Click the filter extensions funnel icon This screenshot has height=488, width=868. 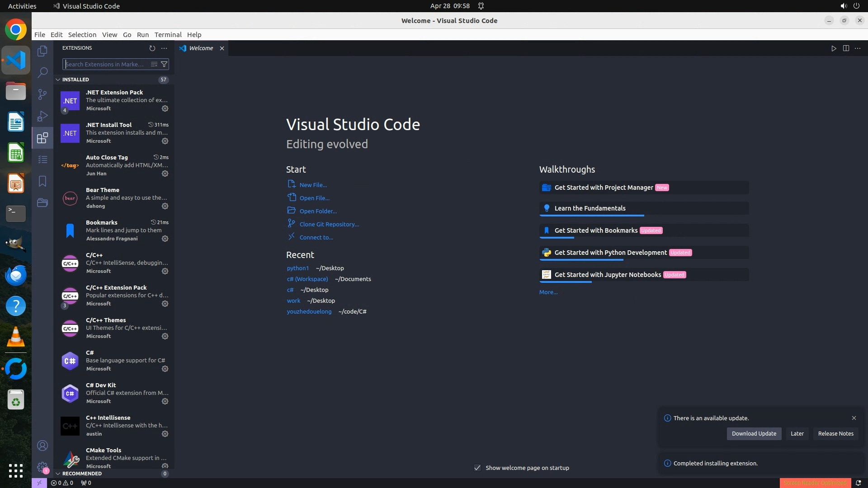tap(165, 64)
